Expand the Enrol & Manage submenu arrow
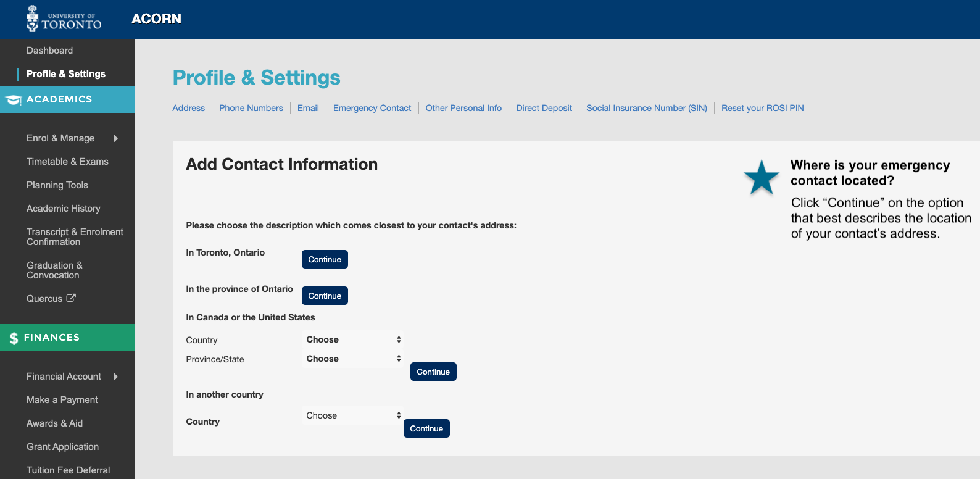 coord(115,138)
